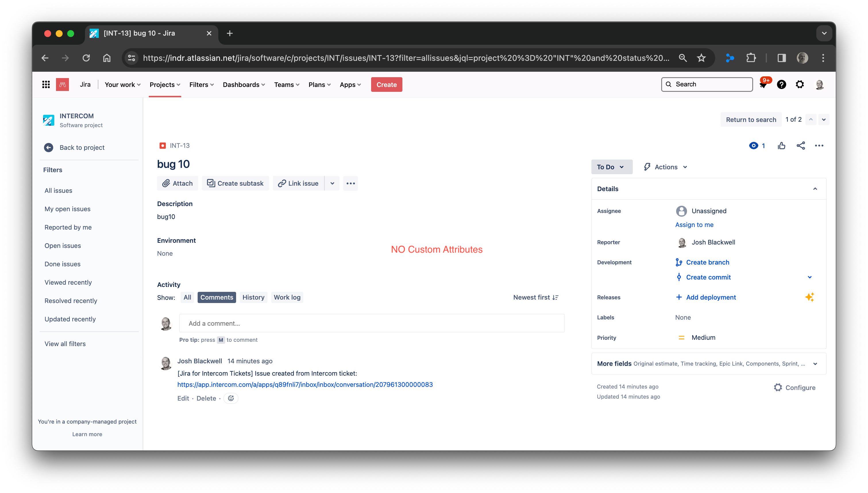Click the INT-13 bug issue type icon
The height and width of the screenshot is (493, 868).
click(163, 145)
